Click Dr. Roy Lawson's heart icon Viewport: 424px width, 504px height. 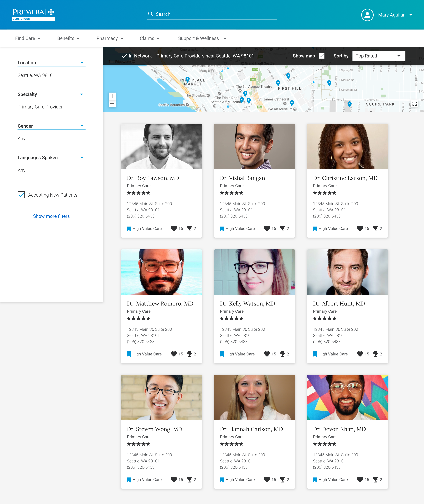pyautogui.click(x=174, y=228)
